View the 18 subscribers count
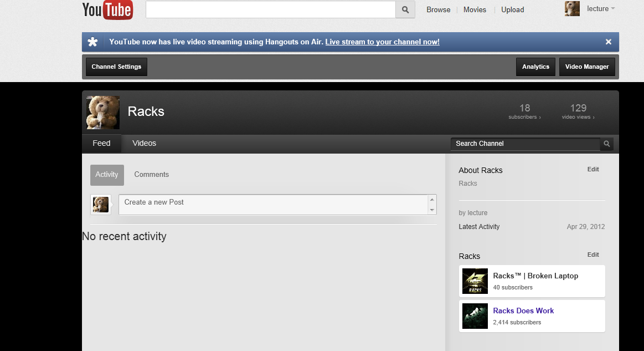Viewport: 644px width, 351px height. click(x=524, y=111)
